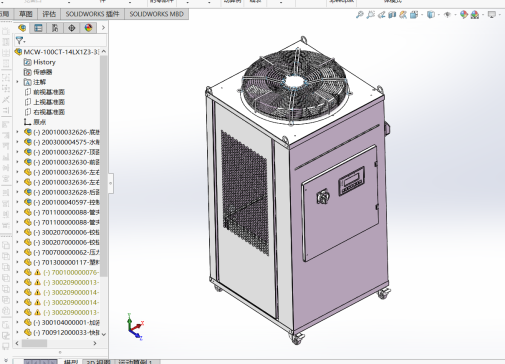
Task: Click the Section View icon
Action: point(392,15)
